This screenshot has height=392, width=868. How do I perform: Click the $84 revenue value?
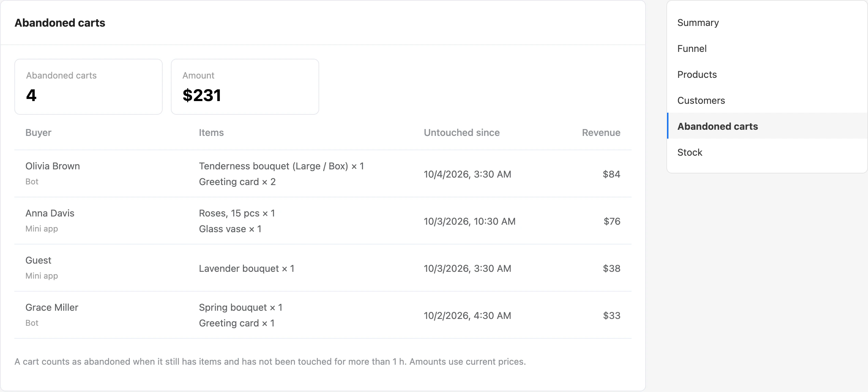(x=611, y=174)
